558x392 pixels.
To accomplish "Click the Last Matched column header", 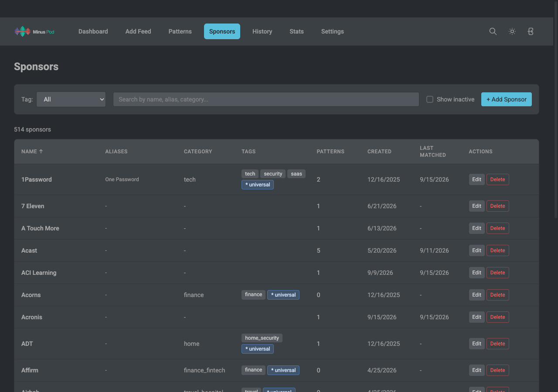I will coord(433,152).
